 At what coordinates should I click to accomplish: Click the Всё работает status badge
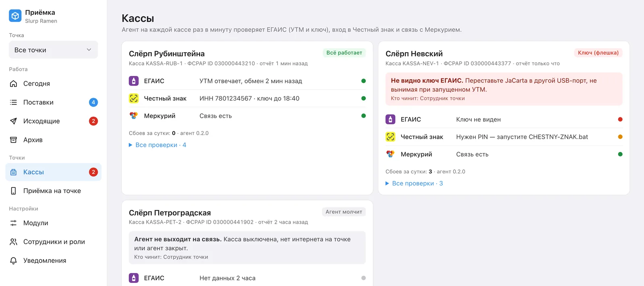tap(344, 53)
